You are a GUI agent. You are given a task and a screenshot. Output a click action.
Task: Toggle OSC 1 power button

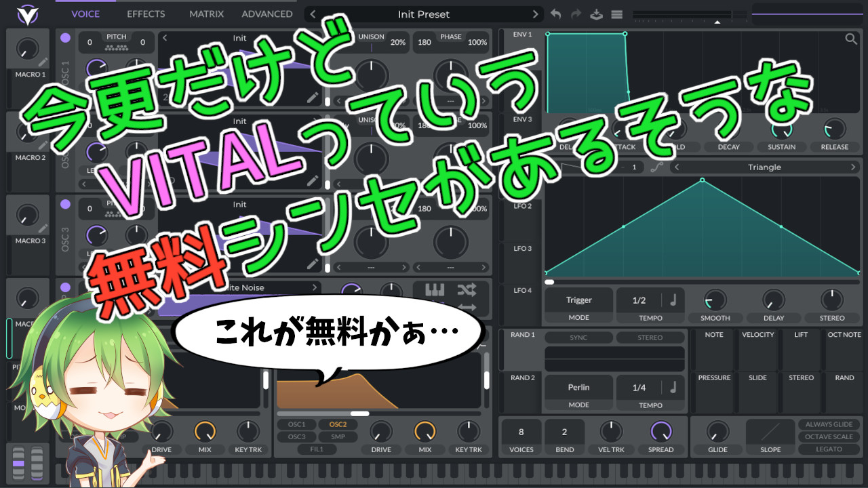65,38
